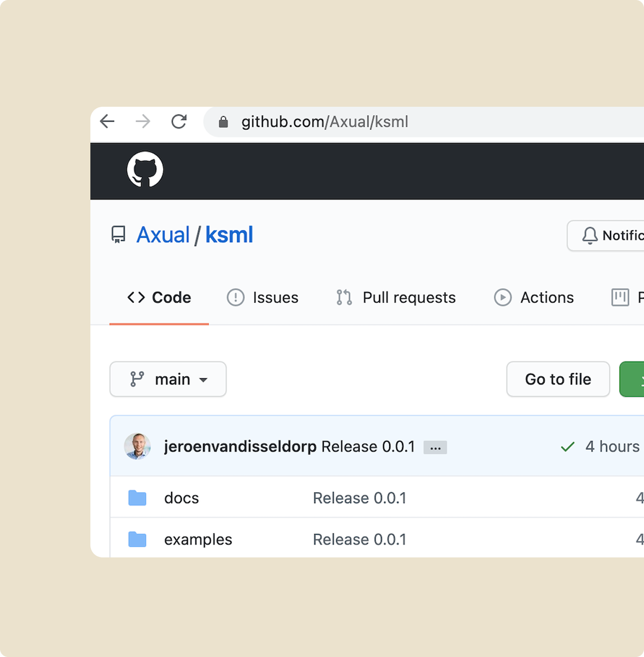Screen dimensions: 644x657
Task: Click the padlock site security icon
Action: 223,122
